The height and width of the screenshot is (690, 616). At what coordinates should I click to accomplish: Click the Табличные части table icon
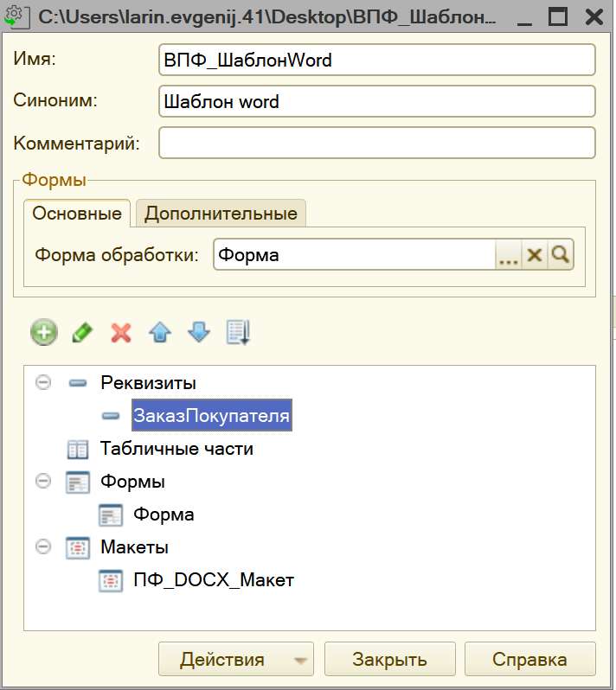[78, 449]
